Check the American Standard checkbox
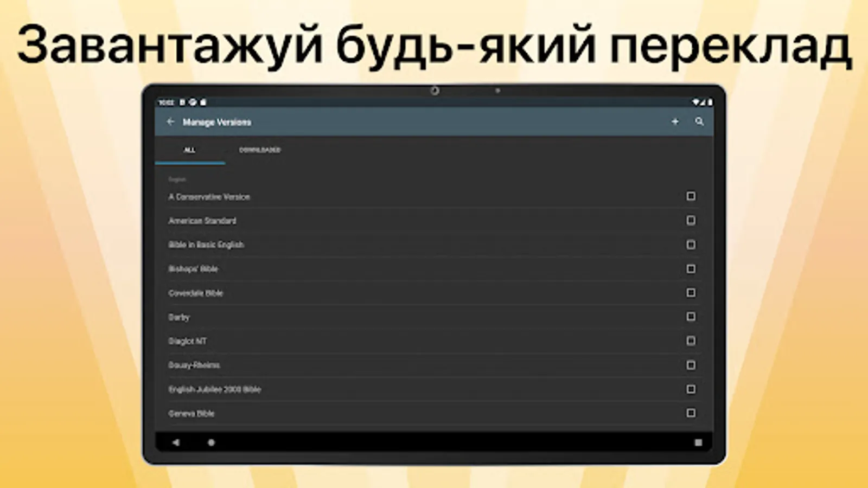This screenshot has height=488, width=868. click(x=691, y=221)
